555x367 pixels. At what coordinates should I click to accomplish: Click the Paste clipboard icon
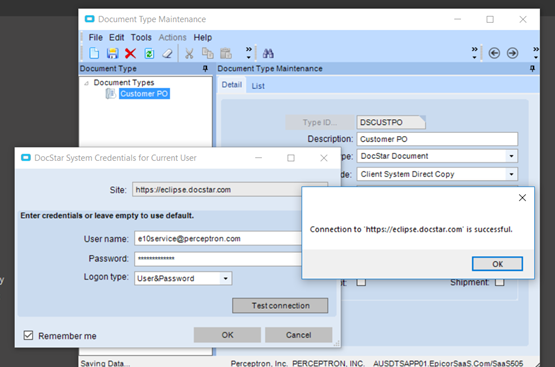[226, 53]
